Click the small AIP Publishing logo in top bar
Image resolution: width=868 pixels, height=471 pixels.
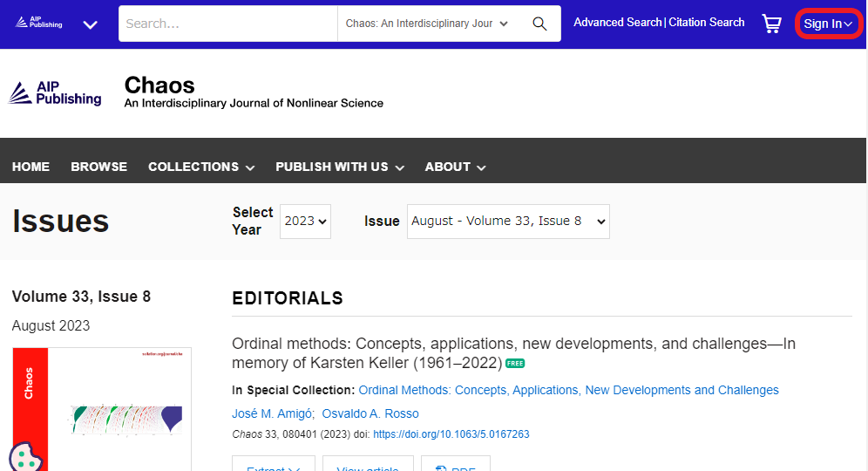coord(38,23)
